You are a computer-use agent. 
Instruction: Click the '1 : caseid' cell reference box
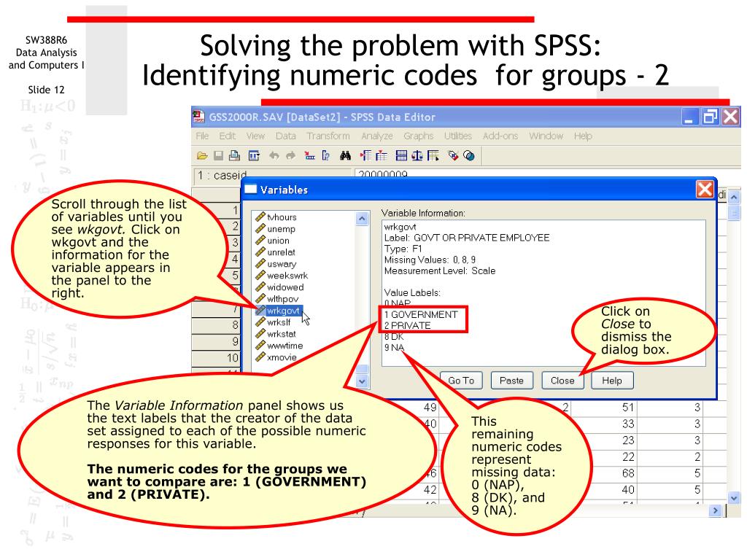point(271,175)
